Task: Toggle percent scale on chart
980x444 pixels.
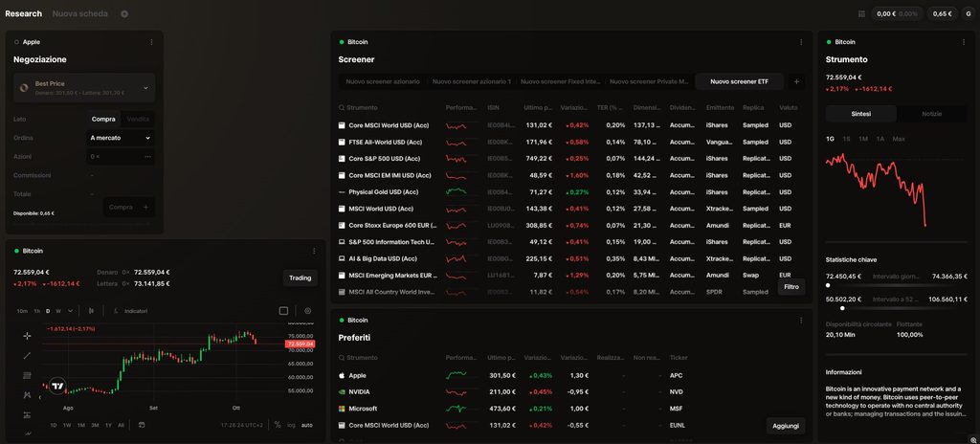Action: click(278, 425)
